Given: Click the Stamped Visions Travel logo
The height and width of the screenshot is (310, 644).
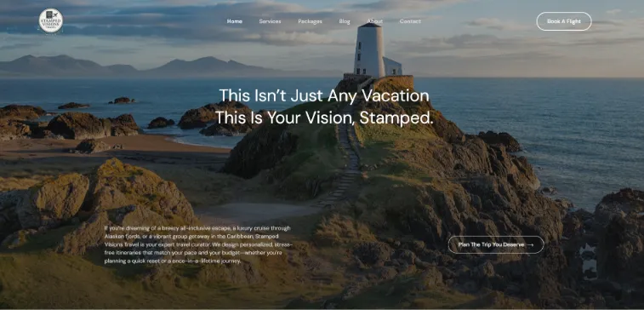Looking at the screenshot, I should click(x=51, y=20).
